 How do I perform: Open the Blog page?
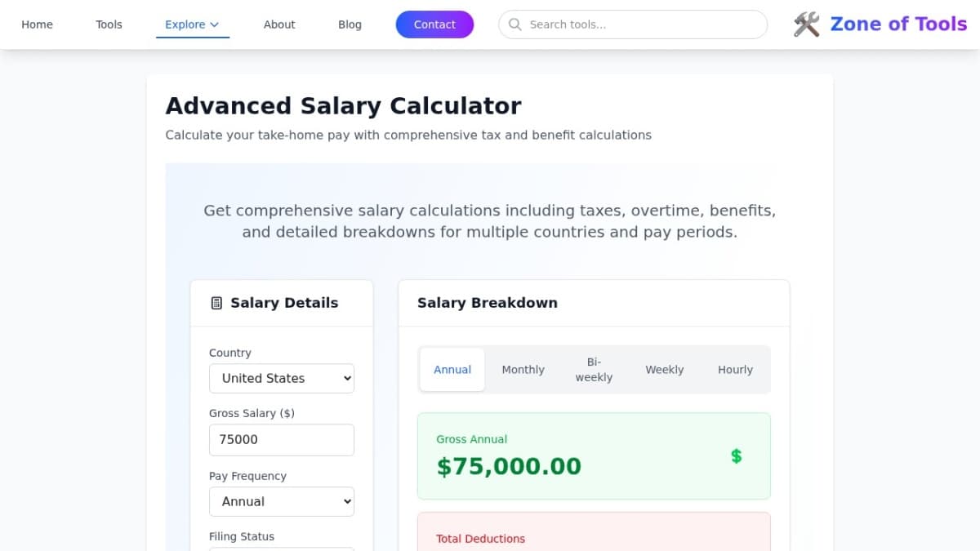tap(350, 24)
